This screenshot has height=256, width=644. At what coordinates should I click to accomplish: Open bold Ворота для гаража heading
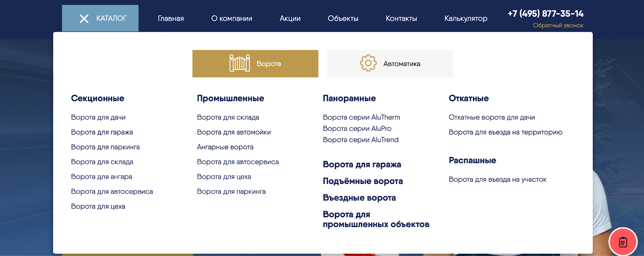click(x=362, y=164)
